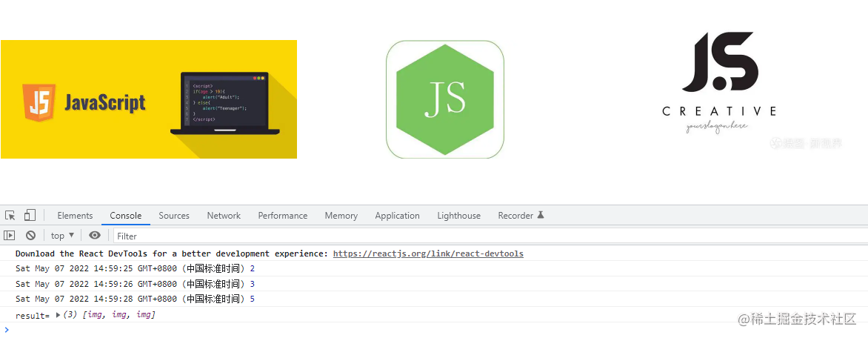Click the "result=" label text

(33, 315)
